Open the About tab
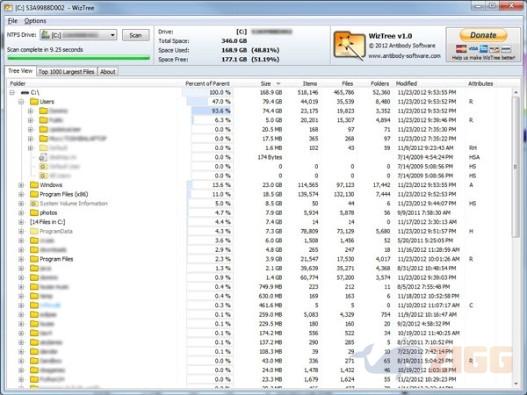 point(108,72)
